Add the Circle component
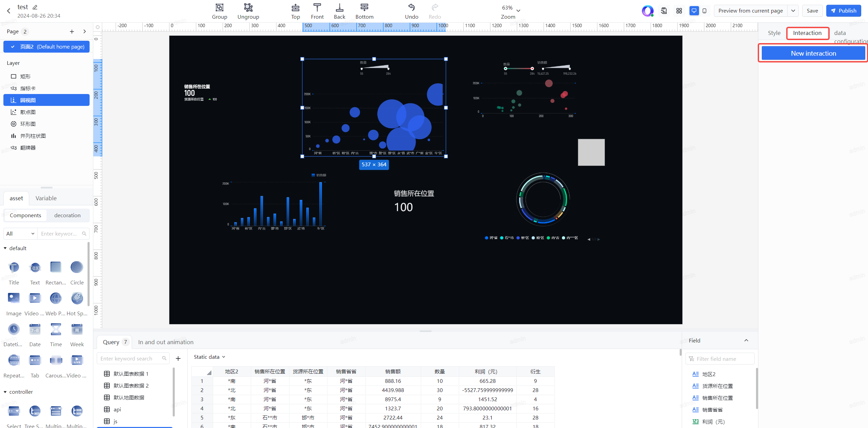 tap(77, 273)
